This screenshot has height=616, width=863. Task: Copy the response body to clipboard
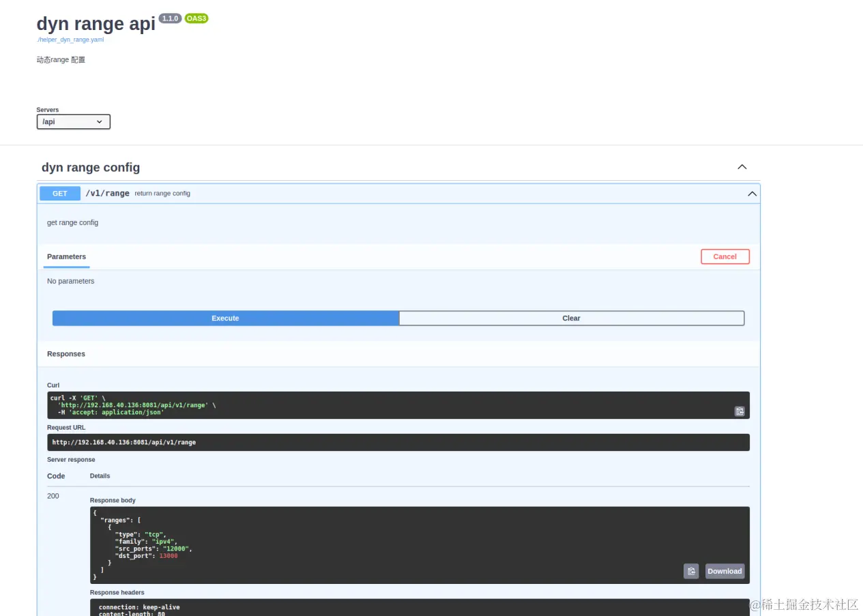[691, 571]
